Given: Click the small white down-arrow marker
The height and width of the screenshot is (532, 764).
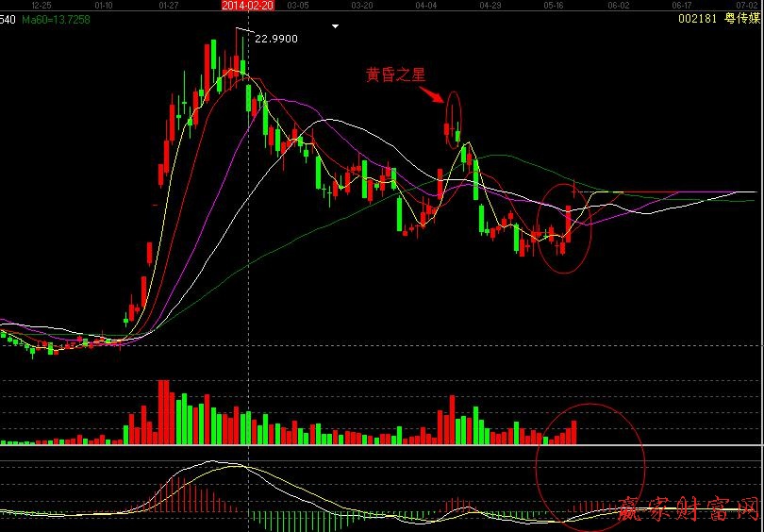Looking at the screenshot, I should click(x=335, y=26).
